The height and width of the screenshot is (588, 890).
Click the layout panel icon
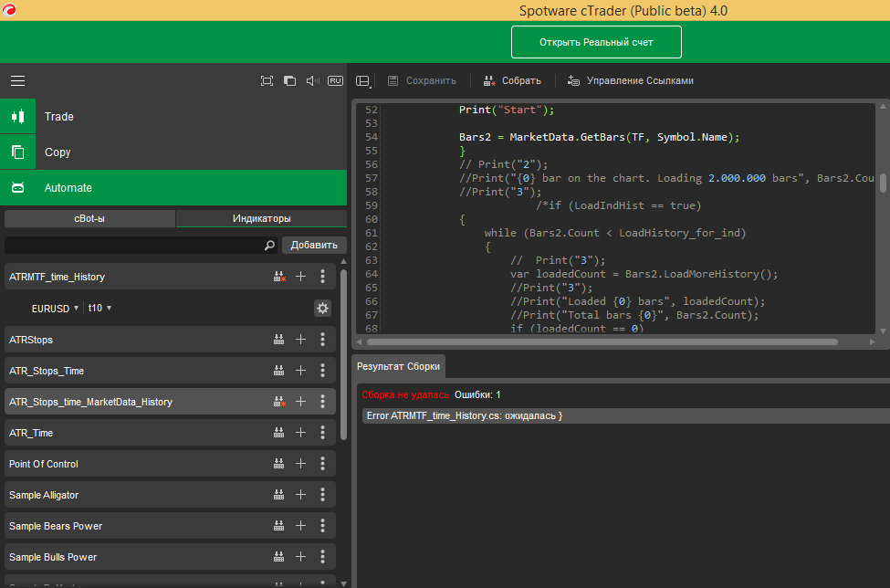pos(363,80)
